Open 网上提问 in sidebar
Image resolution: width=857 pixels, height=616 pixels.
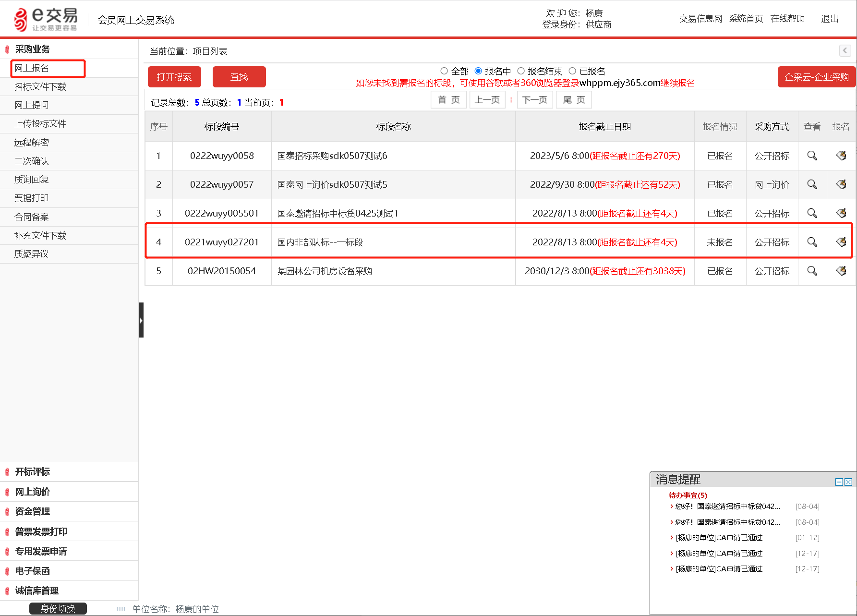pyautogui.click(x=32, y=105)
